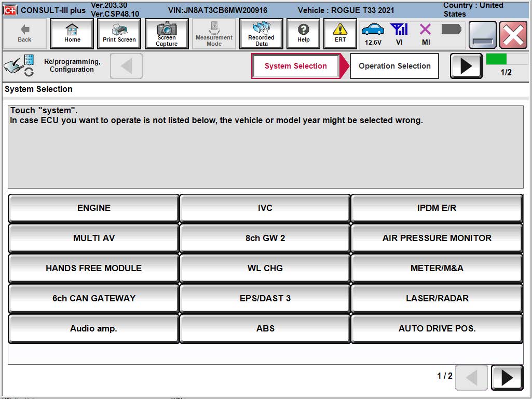Click the Country United States label
The width and height of the screenshot is (532, 399).
tap(473, 9)
